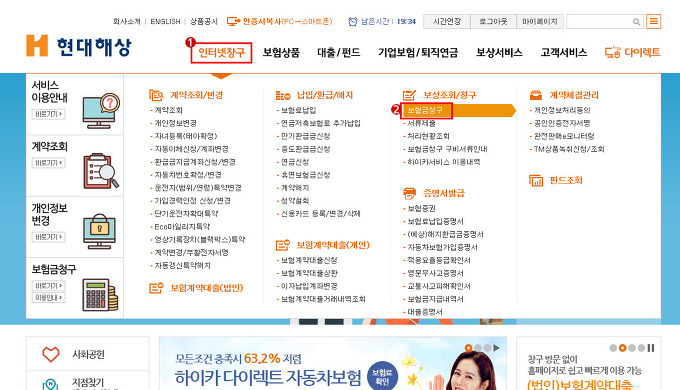Viewport: 680px width, 390px height.
Task: Open the 보상서비스 main menu
Action: pos(499,53)
